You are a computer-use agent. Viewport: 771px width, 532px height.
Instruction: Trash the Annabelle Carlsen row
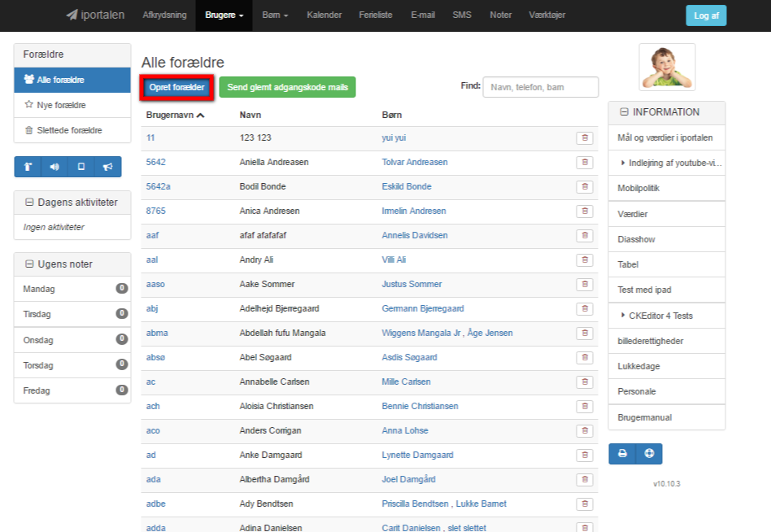[x=585, y=382]
